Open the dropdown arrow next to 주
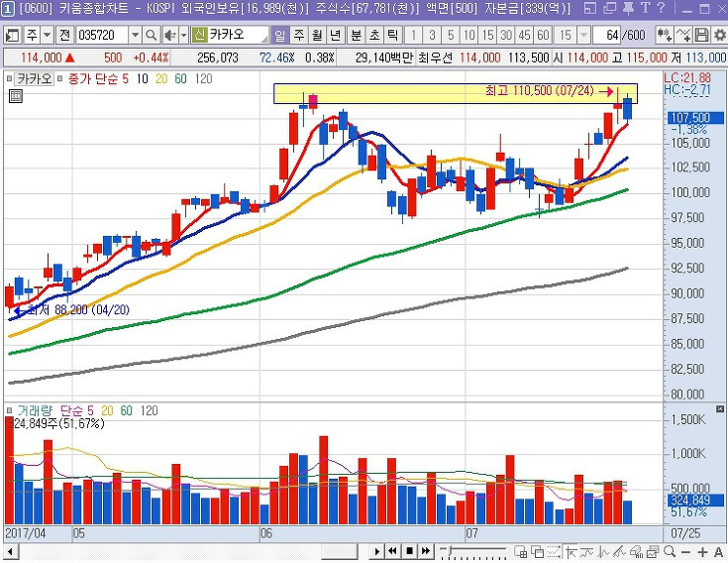The image size is (728, 563). [48, 35]
